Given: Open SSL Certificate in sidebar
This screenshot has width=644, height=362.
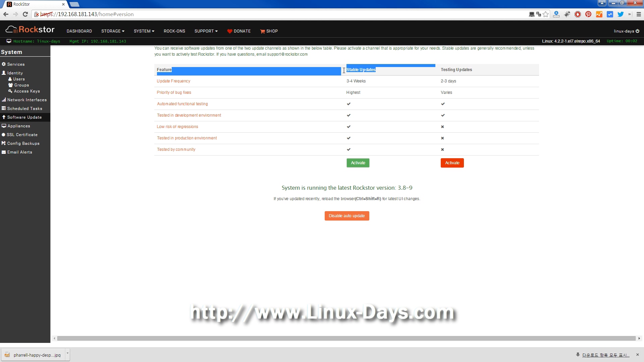Looking at the screenshot, I should 20,135.
